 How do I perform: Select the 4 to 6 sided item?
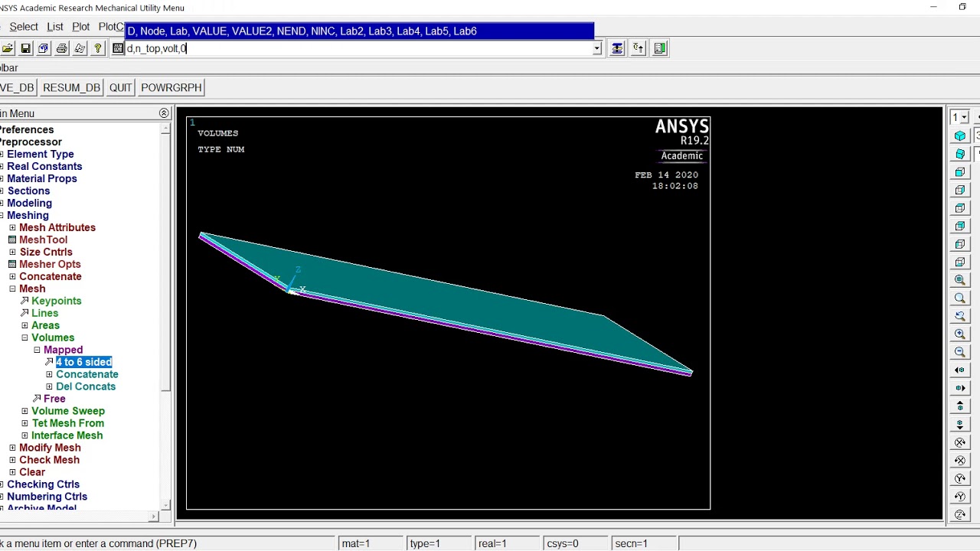83,362
